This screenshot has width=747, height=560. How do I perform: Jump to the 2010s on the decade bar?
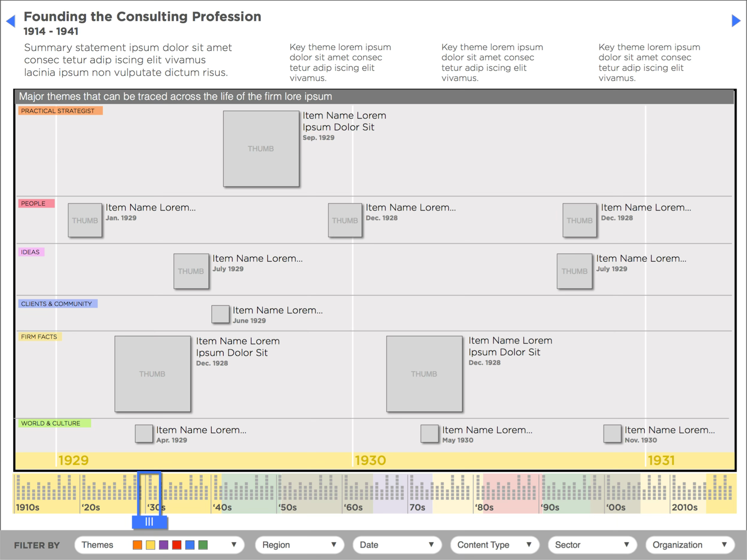(684, 507)
